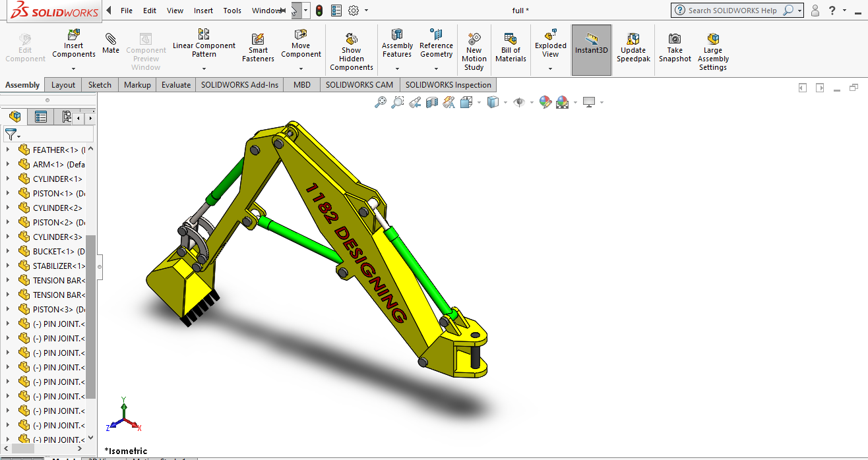
Task: Open View Settings dropdown arrow
Action: (x=602, y=102)
